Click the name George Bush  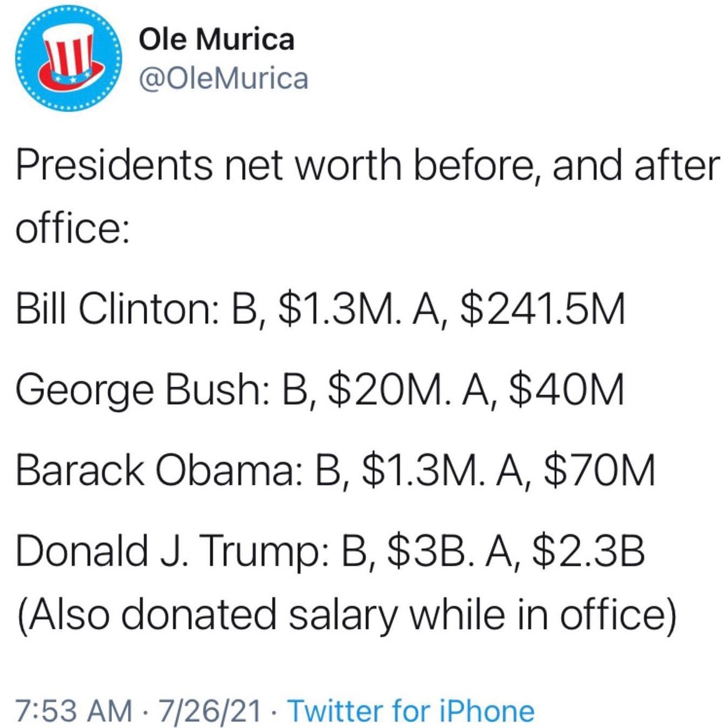[x=136, y=389]
